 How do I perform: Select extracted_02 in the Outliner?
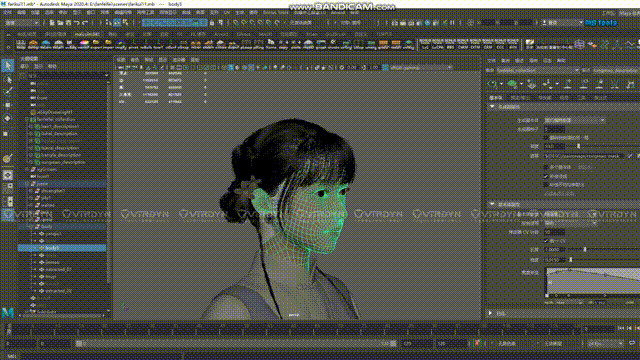[x=59, y=291]
